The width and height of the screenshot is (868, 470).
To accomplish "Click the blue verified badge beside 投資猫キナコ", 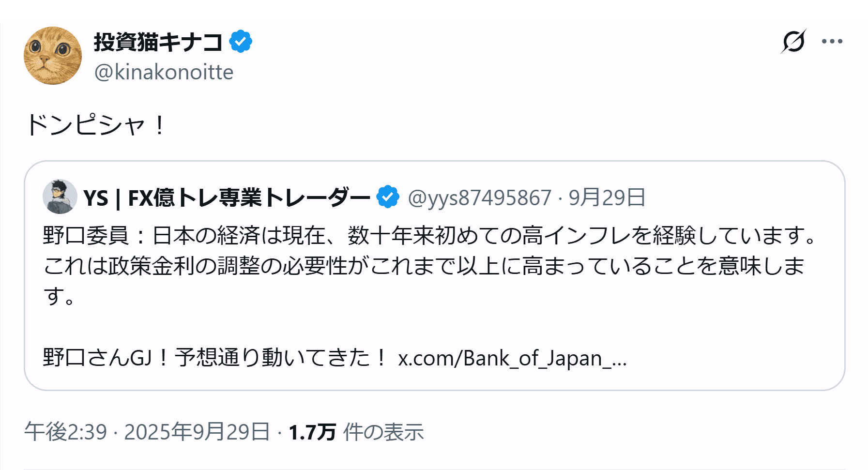I will point(241,42).
